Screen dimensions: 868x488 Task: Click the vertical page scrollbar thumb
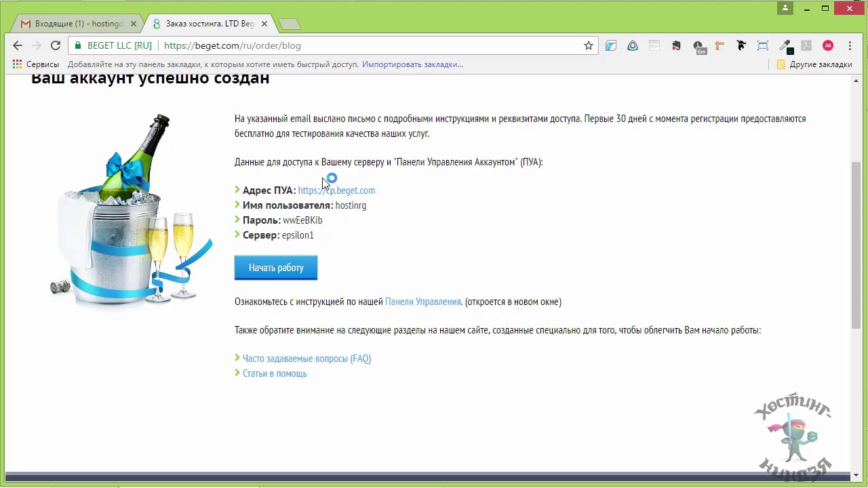point(856,244)
